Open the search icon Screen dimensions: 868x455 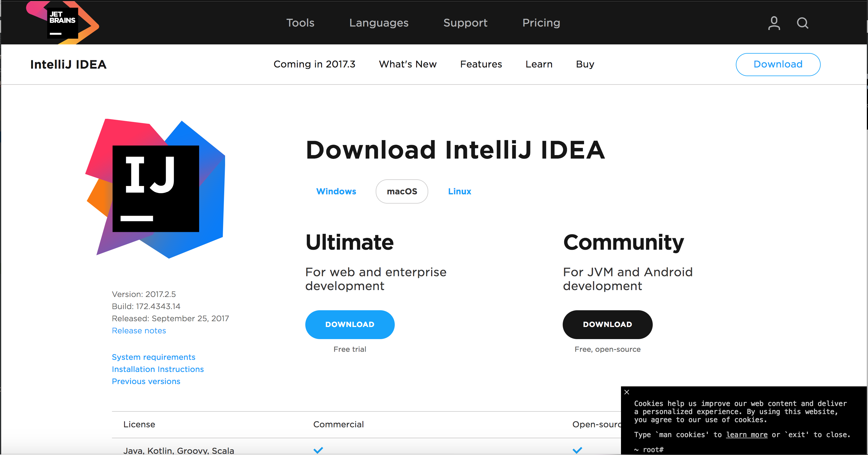coord(802,22)
